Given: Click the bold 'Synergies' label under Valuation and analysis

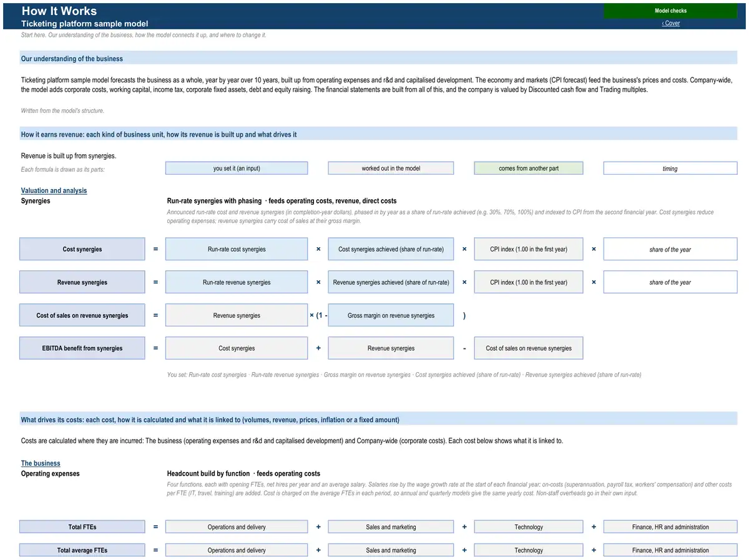Looking at the screenshot, I should (x=36, y=201).
